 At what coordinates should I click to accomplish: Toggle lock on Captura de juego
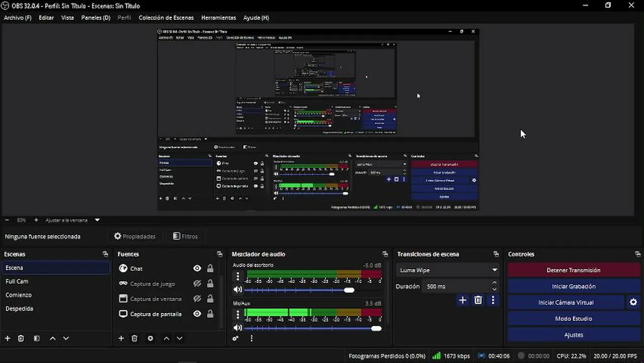point(210,284)
